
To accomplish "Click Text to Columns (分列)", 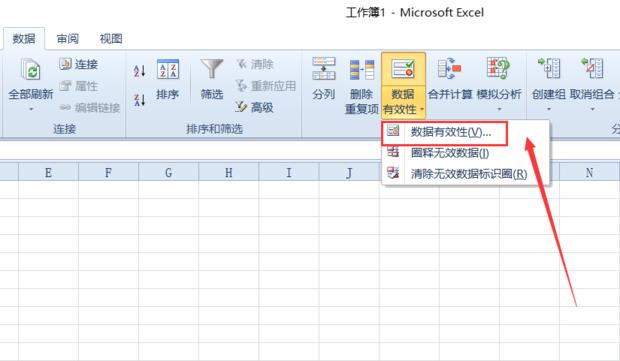I will (x=323, y=79).
